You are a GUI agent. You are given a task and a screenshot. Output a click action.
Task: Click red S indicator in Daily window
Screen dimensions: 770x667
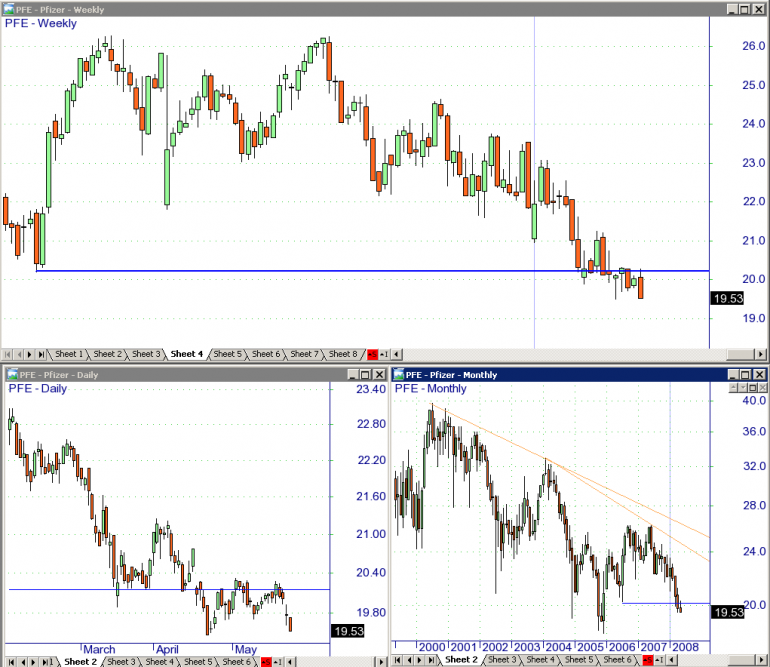click(266, 662)
